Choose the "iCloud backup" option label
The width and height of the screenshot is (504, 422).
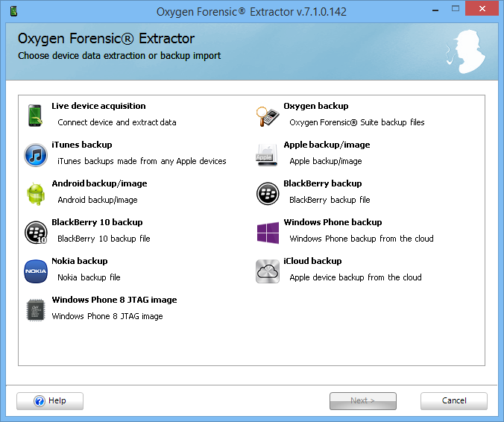312,261
